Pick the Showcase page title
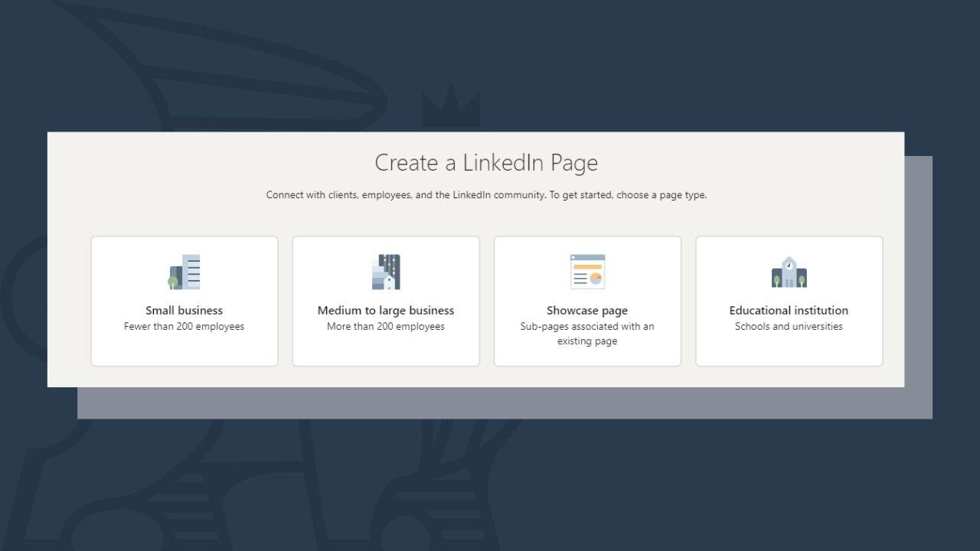Screen dimensions: 980x551 point(587,310)
